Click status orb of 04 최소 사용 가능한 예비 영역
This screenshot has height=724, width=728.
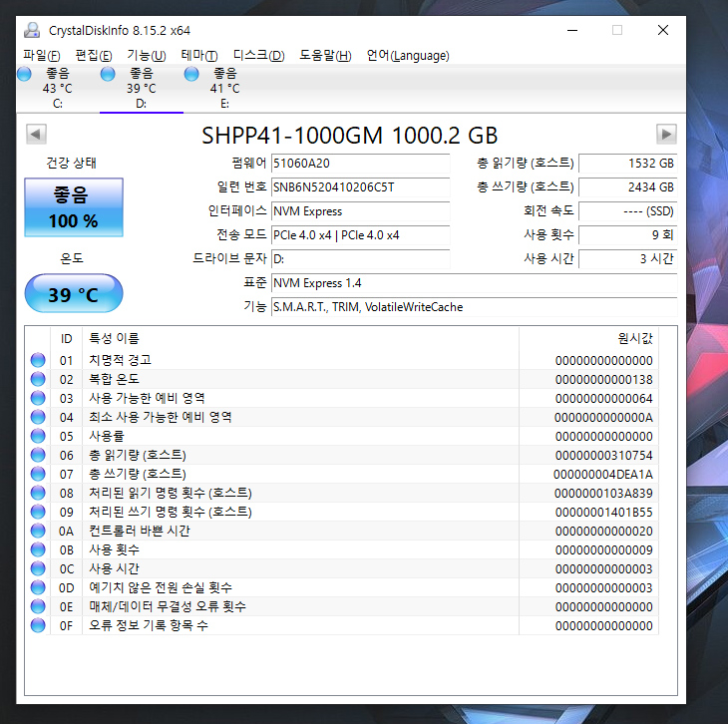pyautogui.click(x=38, y=417)
